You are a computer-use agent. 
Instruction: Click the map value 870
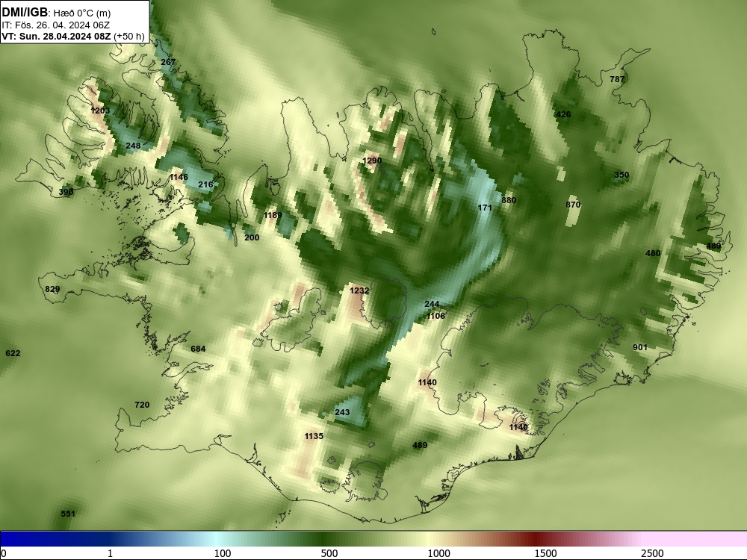[573, 205]
